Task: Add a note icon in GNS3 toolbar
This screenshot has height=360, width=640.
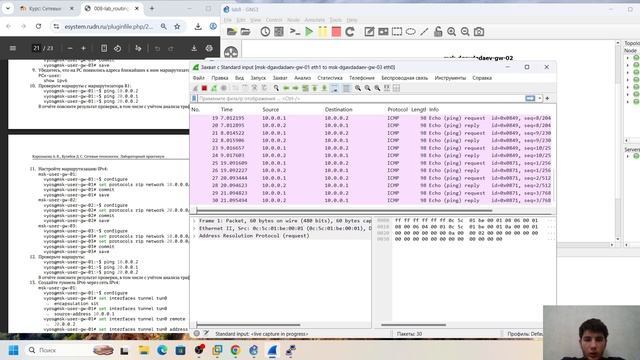Action: tap(369, 31)
